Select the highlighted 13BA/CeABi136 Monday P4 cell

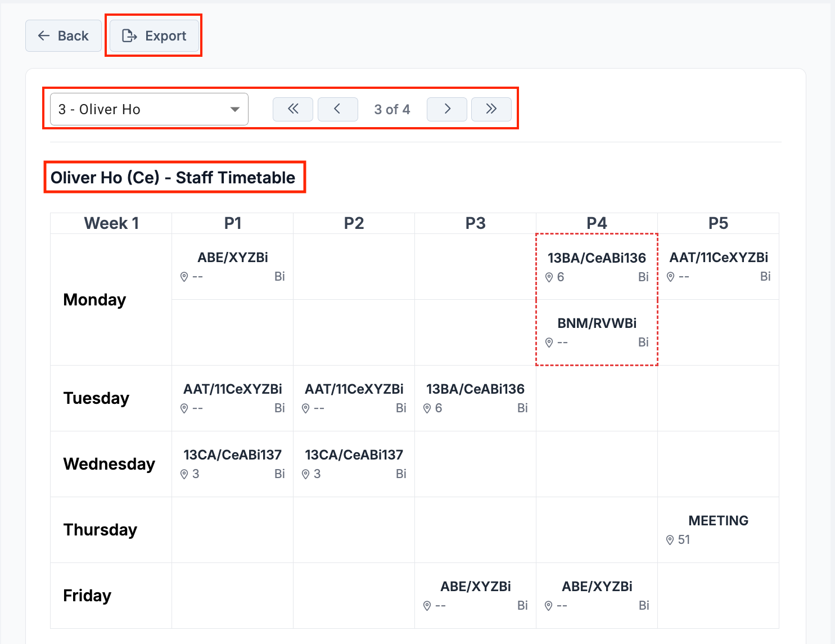(x=597, y=265)
